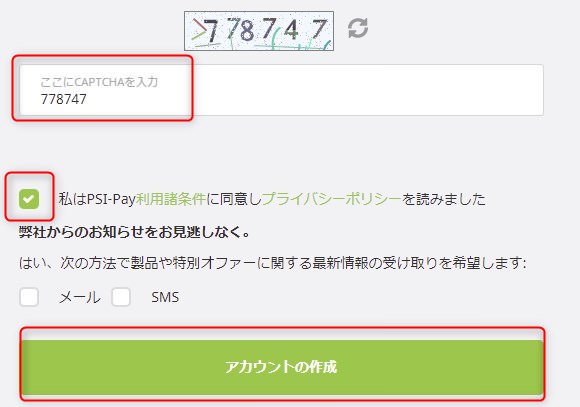Click the メール checkbox label text
The width and height of the screenshot is (580, 407).
[80, 297]
